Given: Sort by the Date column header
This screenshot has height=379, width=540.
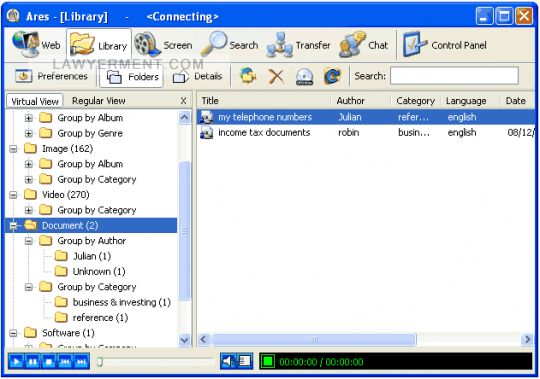Looking at the screenshot, I should pos(517,101).
